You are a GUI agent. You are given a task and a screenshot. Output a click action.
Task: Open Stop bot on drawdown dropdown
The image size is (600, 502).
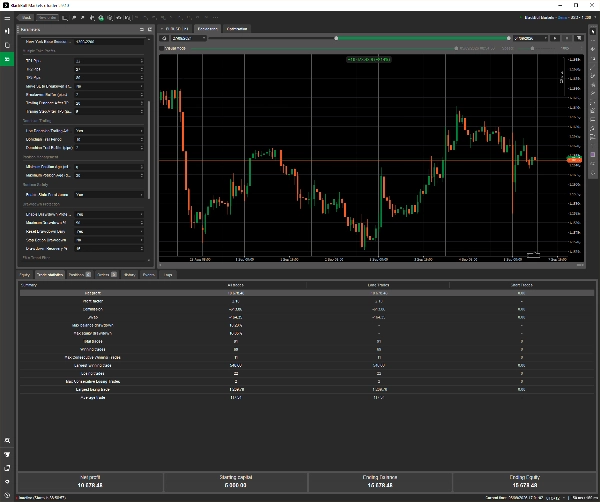click(x=109, y=240)
